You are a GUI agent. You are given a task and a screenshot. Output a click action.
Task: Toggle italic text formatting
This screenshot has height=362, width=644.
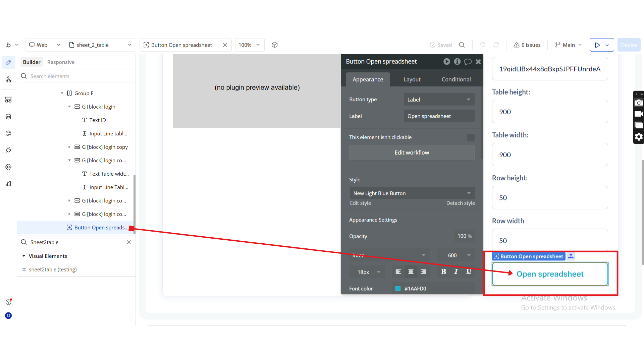click(456, 272)
